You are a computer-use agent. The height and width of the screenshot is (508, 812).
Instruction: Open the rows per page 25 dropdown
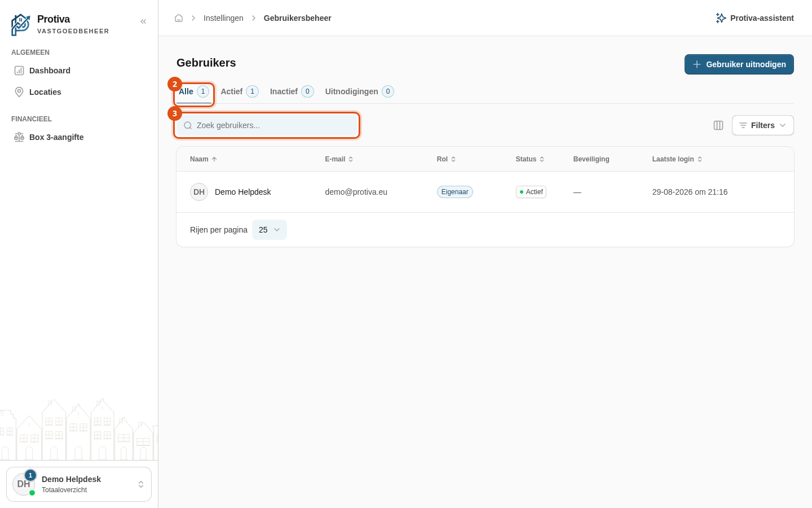pyautogui.click(x=270, y=230)
